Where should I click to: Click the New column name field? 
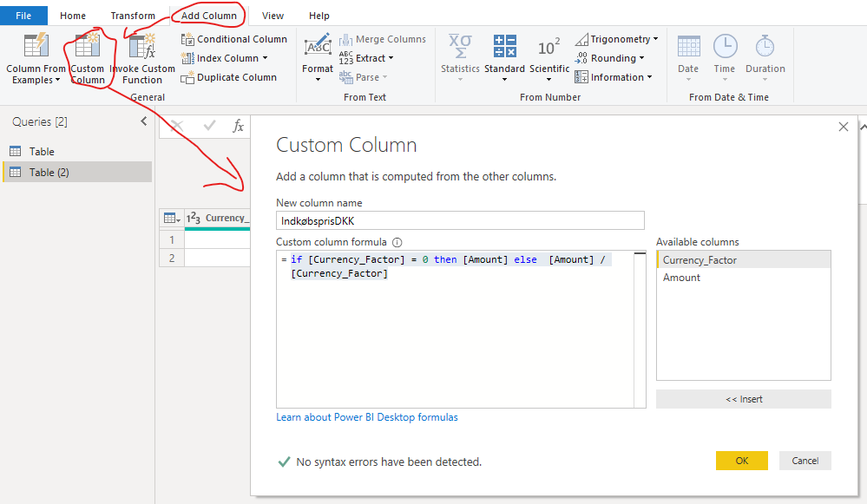pyautogui.click(x=460, y=220)
